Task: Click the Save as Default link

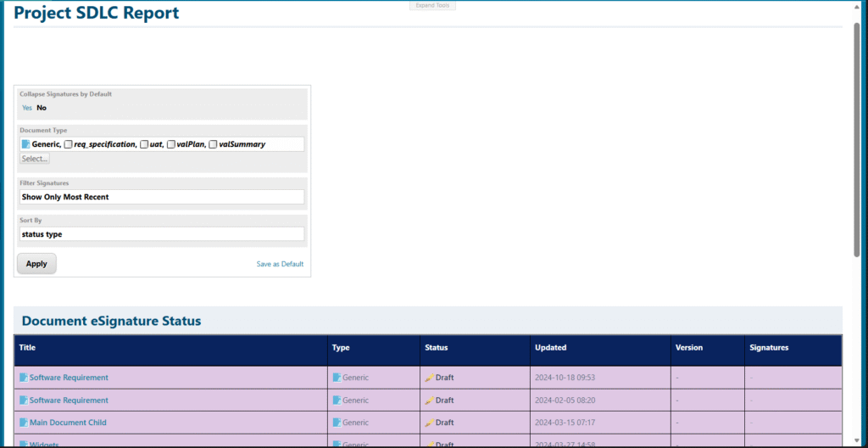Action: [280, 264]
